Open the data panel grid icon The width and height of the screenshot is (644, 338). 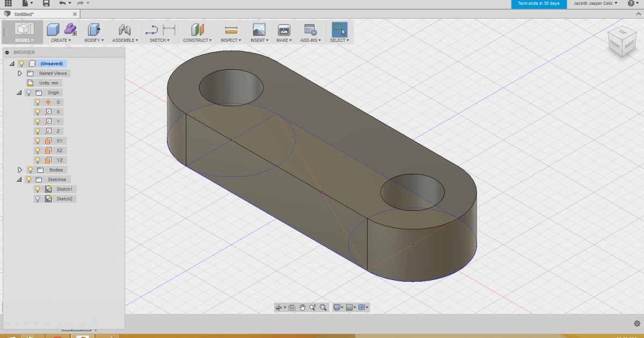[x=8, y=4]
